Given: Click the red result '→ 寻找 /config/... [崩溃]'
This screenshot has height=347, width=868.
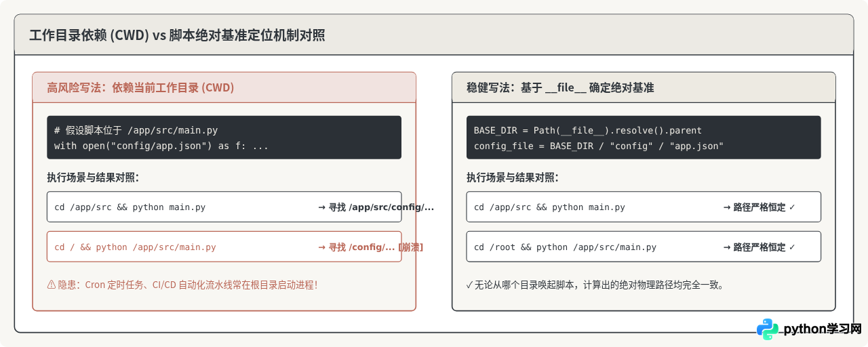Looking at the screenshot, I should tap(371, 247).
